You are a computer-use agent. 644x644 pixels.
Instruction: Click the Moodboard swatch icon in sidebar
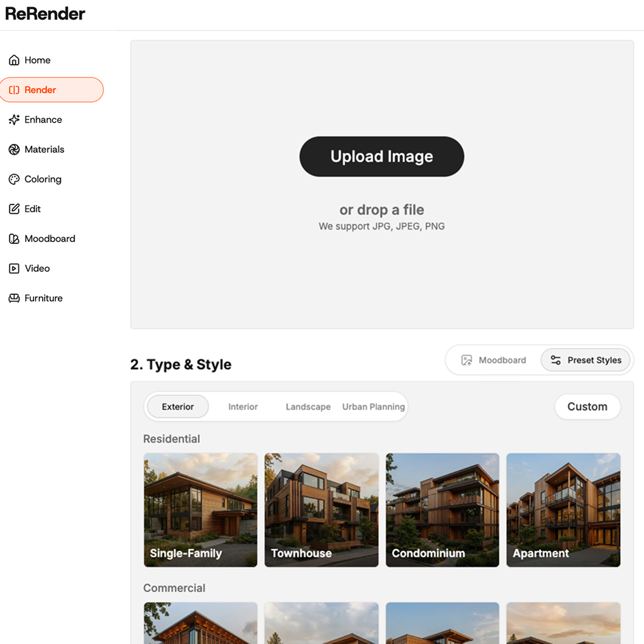pos(14,238)
